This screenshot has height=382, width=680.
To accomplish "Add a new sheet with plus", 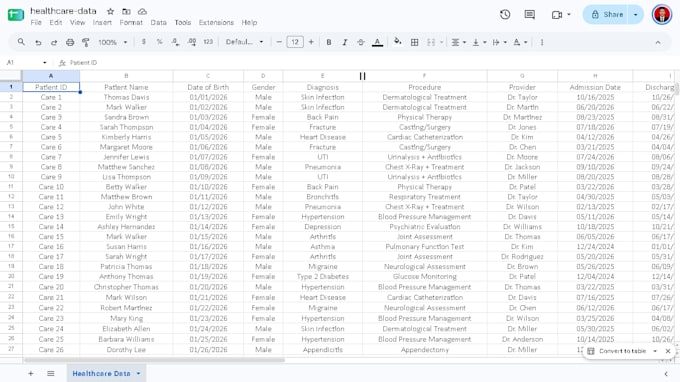I will [30, 373].
